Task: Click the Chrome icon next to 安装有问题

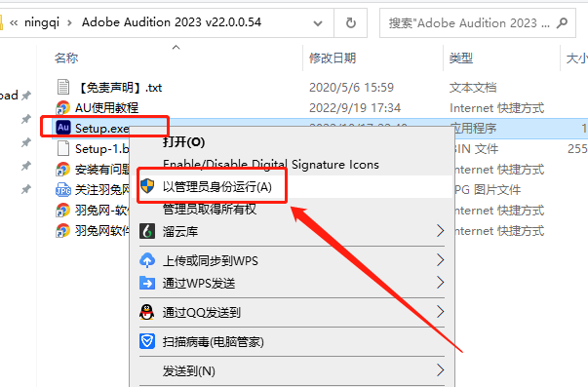Action: 63,169
